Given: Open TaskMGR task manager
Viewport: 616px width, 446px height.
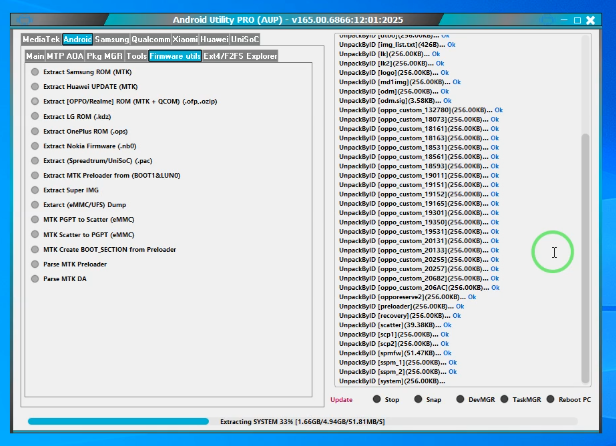Looking at the screenshot, I should coord(521,400).
